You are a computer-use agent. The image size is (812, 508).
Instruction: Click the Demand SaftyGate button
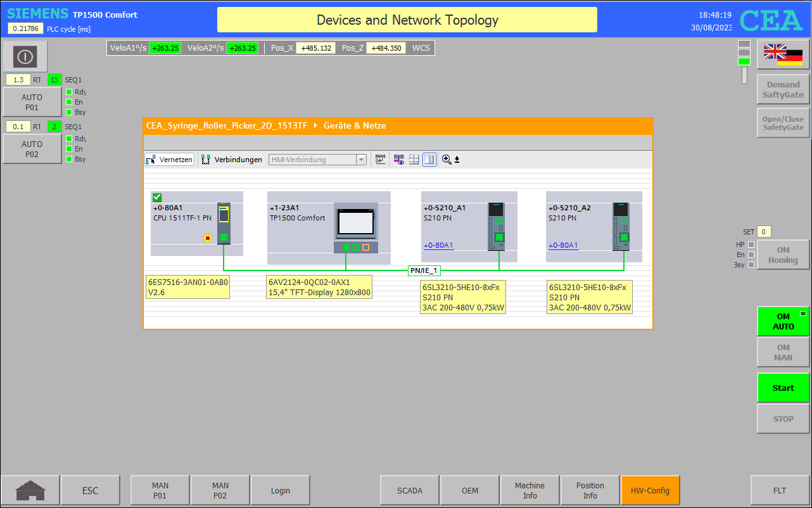click(x=783, y=89)
